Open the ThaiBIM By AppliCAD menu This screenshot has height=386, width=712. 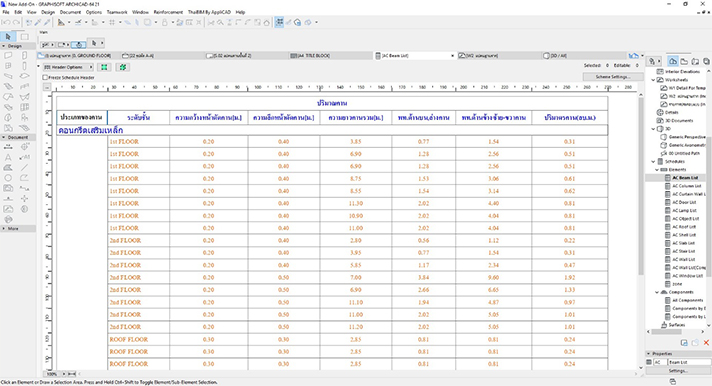(x=209, y=12)
